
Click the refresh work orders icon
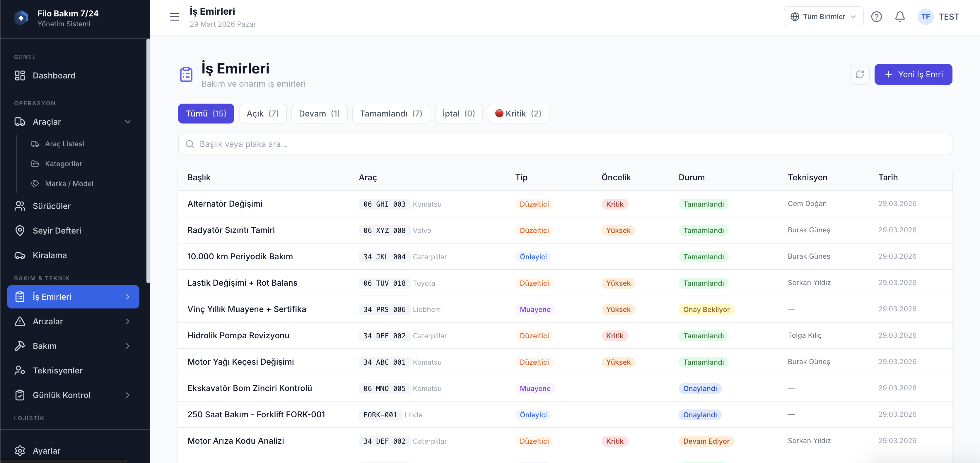860,75
